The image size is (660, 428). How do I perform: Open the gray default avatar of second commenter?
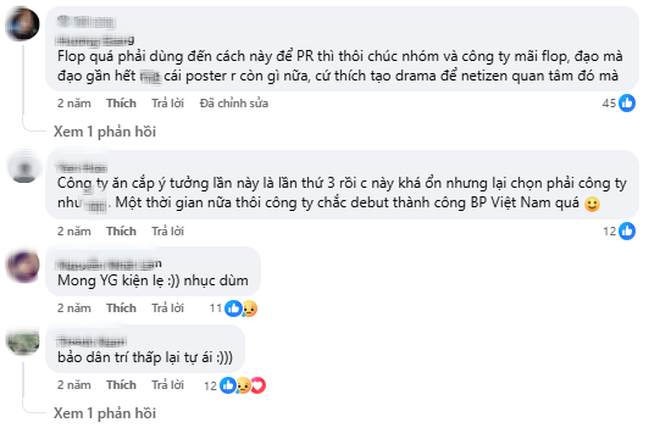[x=24, y=167]
